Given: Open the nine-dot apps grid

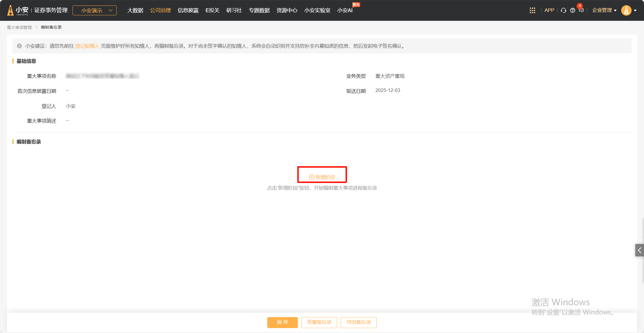Looking at the screenshot, I should pyautogui.click(x=532, y=10).
